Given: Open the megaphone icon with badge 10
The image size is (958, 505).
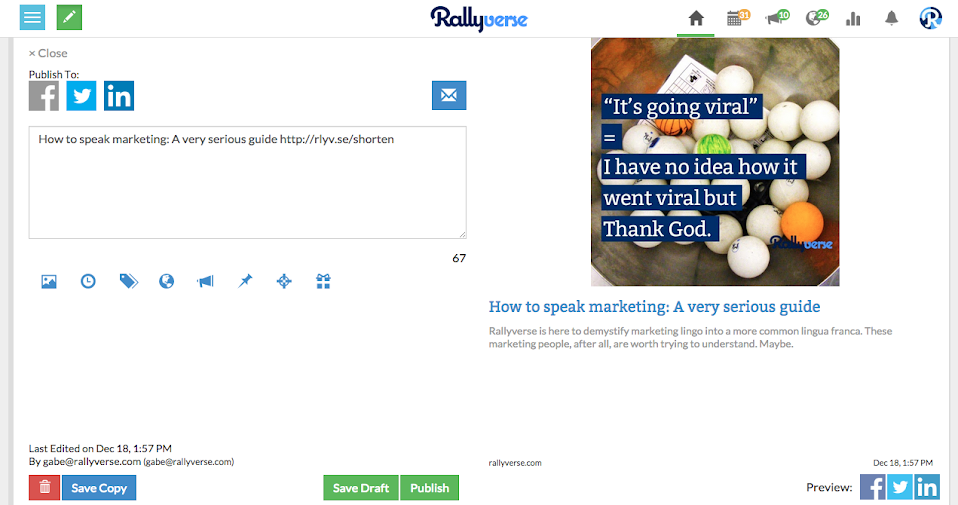Looking at the screenshot, I should [x=777, y=18].
